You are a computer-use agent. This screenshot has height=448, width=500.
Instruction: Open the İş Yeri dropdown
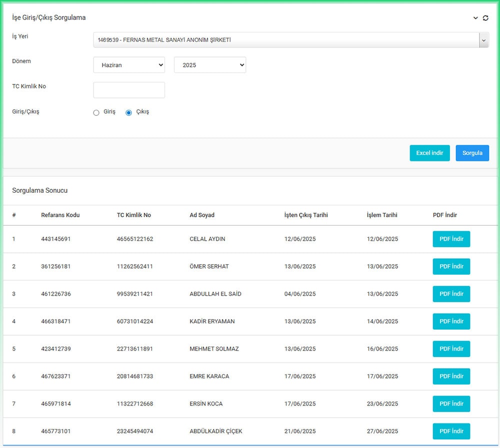(x=290, y=40)
